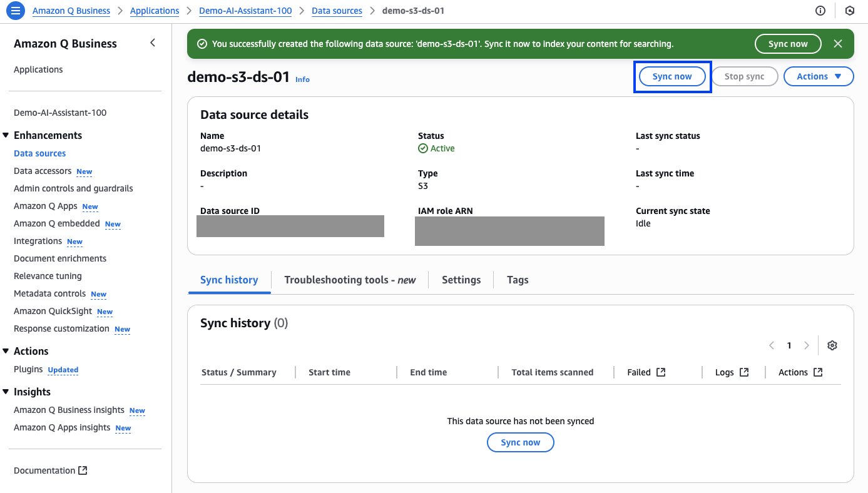Click Sync now in the green banner
Screen dimensions: 868x493
[788, 44]
